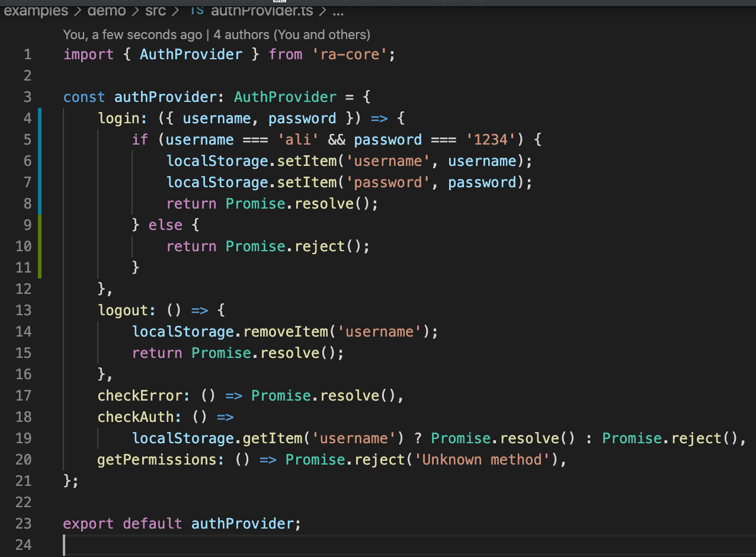The image size is (756, 557).
Task: Click the 'else' keyword on line 9
Action: pyautogui.click(x=166, y=225)
